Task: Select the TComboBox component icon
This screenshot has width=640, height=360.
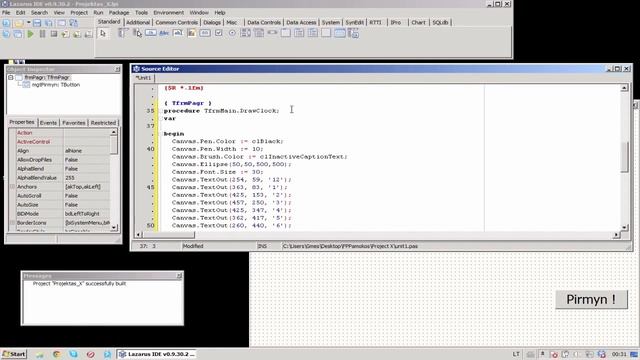Action: click(259, 33)
